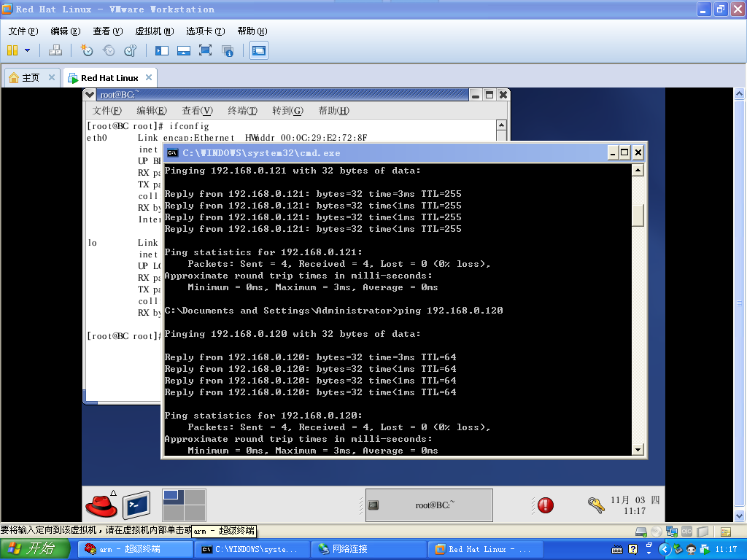Switch to Red Hat Linux taskbar button
Viewport: 747px width, 560px height.
486,549
